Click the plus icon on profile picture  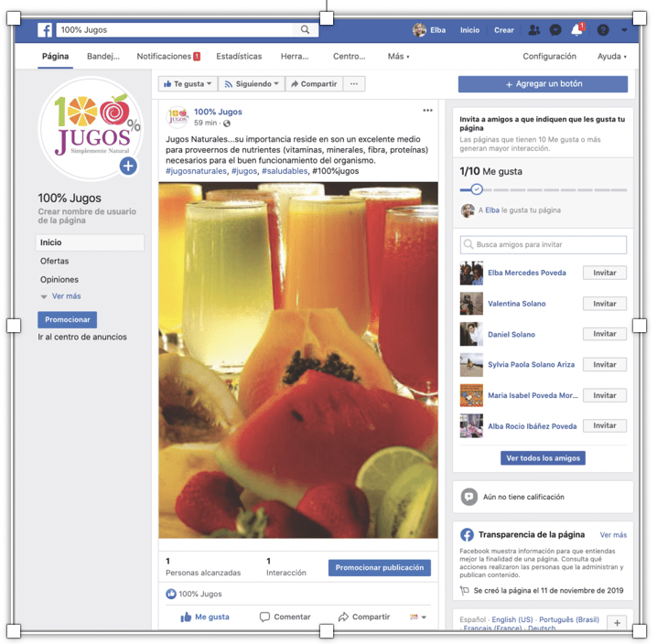tap(128, 166)
